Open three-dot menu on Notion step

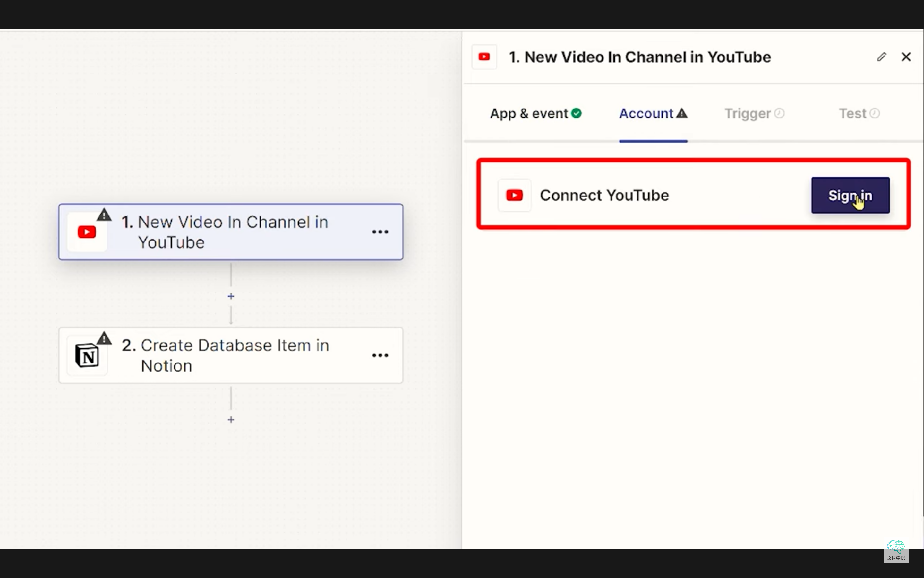point(380,355)
